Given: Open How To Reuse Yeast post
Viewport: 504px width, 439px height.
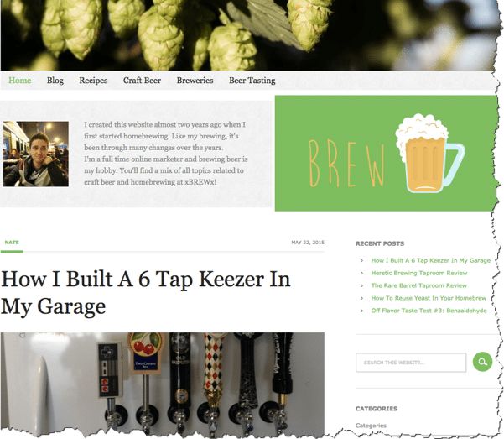Looking at the screenshot, I should coord(429,298).
